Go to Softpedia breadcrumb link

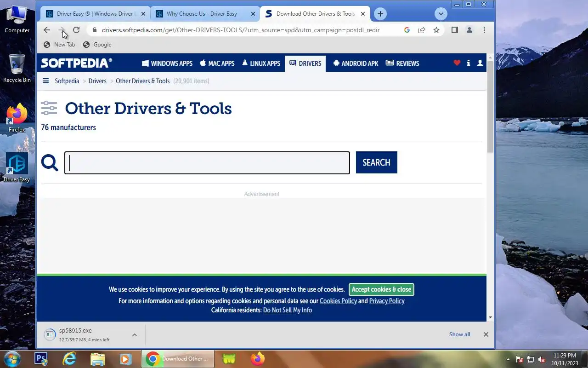[67, 81]
